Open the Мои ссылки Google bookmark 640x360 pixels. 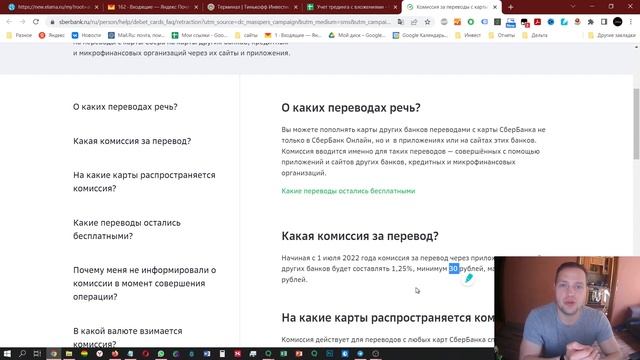point(200,36)
